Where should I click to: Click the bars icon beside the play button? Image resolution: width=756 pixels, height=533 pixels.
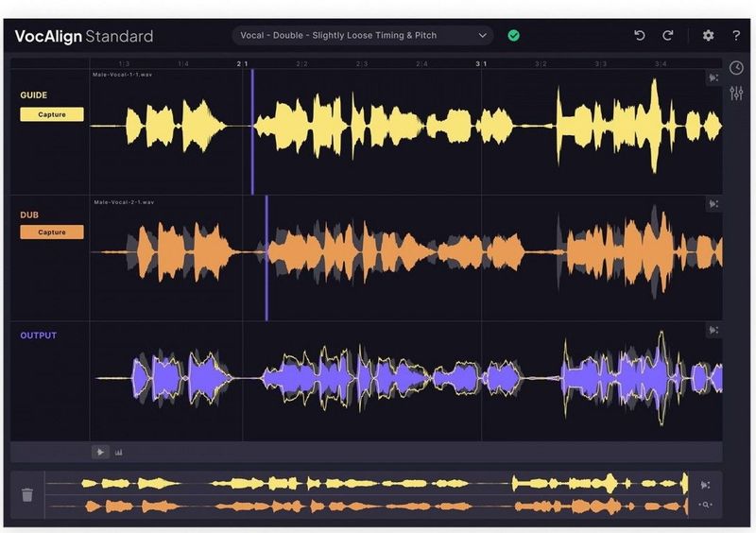[x=119, y=453]
